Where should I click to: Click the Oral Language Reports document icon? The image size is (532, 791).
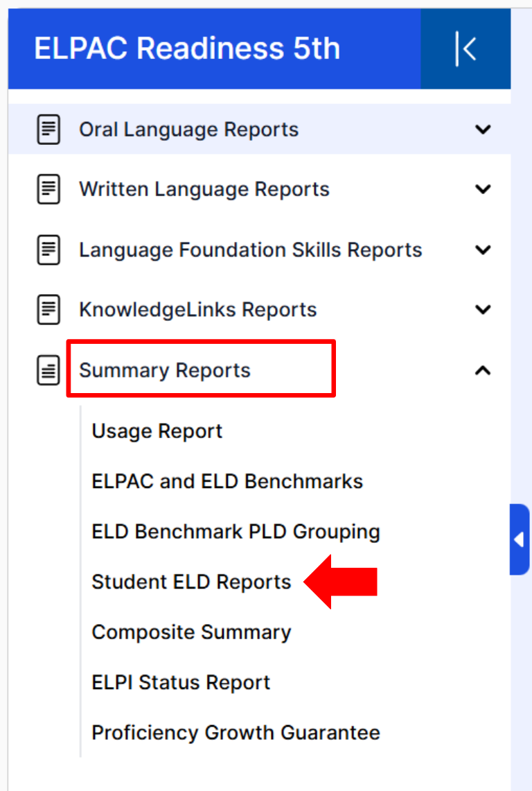pyautogui.click(x=48, y=130)
